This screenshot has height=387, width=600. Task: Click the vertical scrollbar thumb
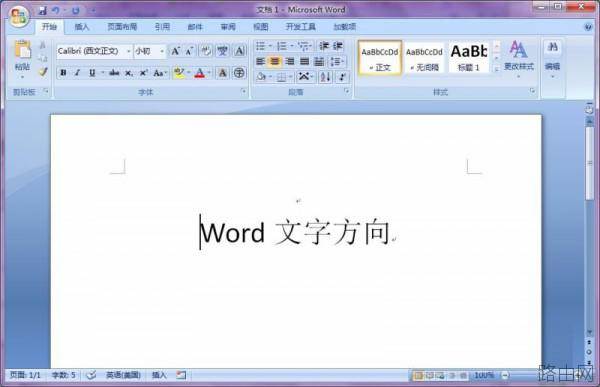[589, 163]
